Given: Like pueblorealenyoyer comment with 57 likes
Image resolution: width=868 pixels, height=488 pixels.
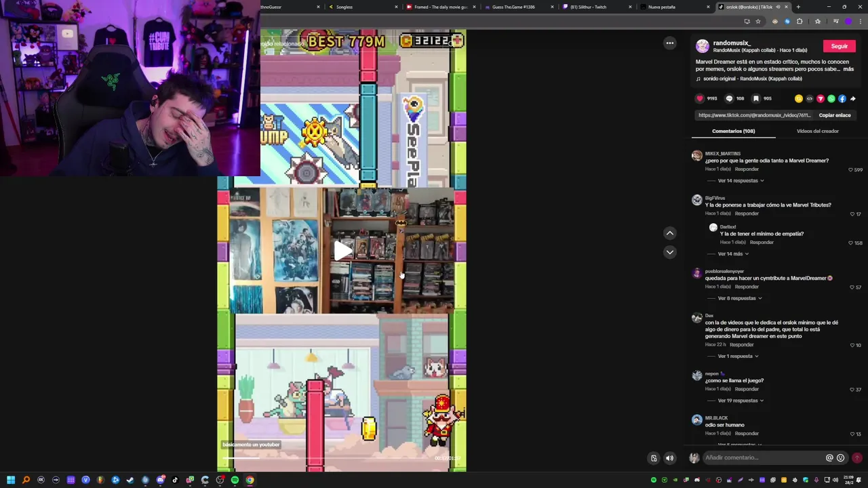Looking at the screenshot, I should [x=852, y=287].
